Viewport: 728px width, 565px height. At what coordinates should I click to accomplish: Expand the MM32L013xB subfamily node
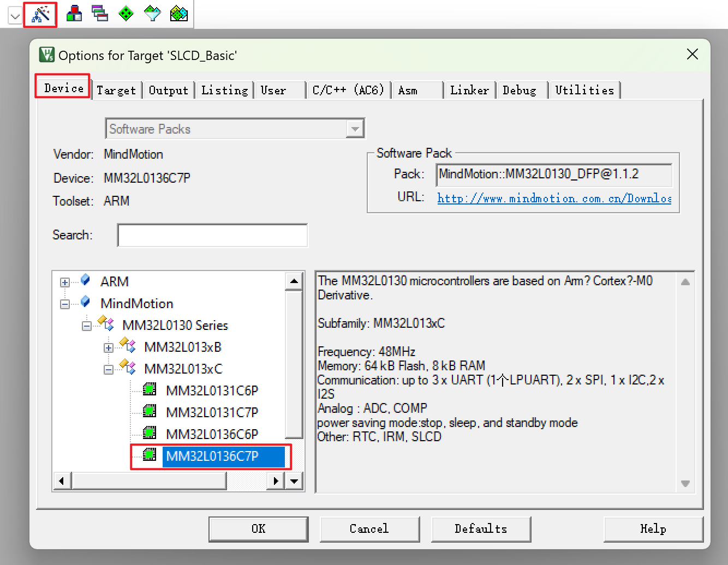pyautogui.click(x=109, y=348)
